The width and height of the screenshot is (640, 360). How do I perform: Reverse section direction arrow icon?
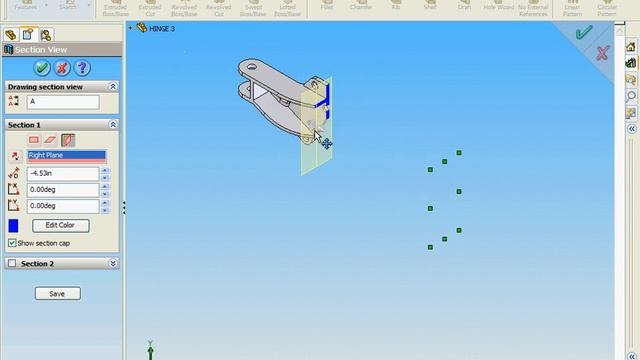click(15, 156)
